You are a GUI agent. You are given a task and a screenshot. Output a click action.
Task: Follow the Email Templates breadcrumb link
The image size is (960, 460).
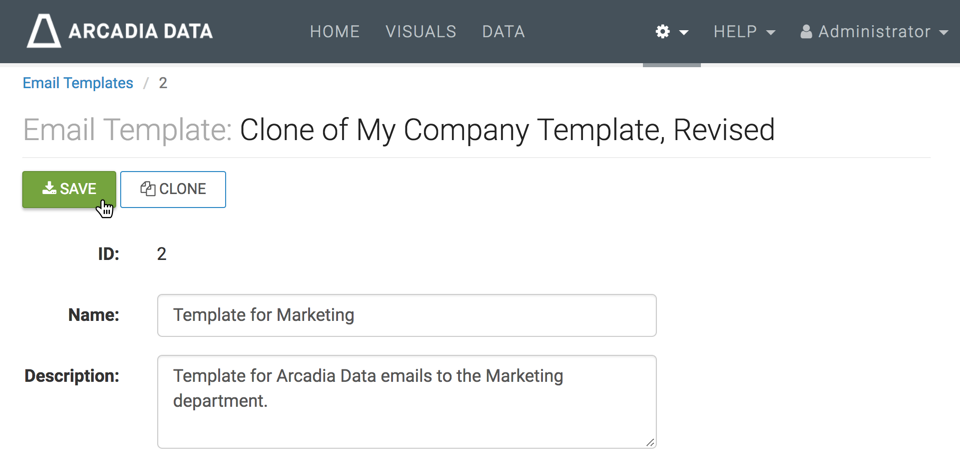pos(78,83)
